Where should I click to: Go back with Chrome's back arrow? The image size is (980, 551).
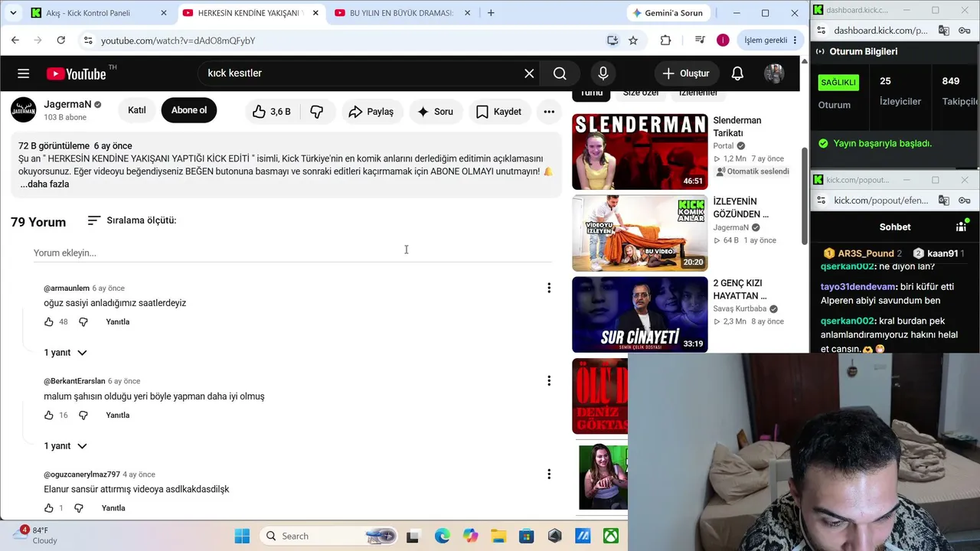tap(15, 41)
